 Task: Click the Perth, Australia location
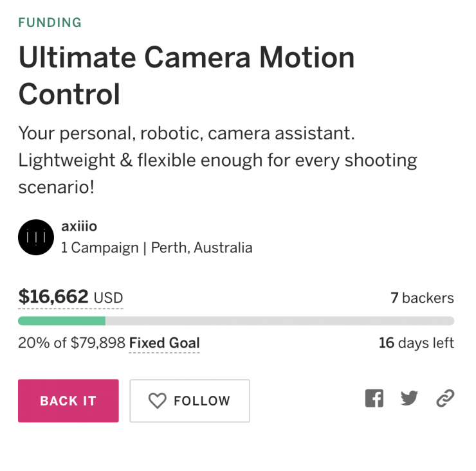click(202, 248)
